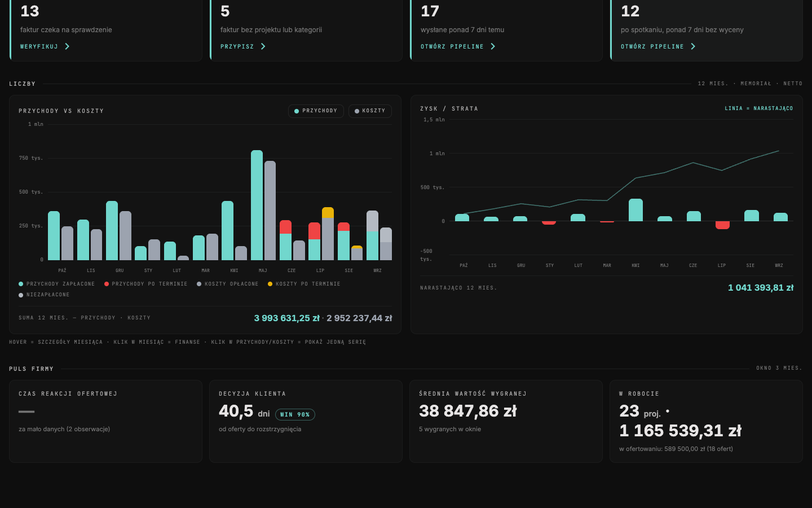This screenshot has height=508, width=812.
Task: Select the GRU teal revenue bar
Action: (112, 230)
